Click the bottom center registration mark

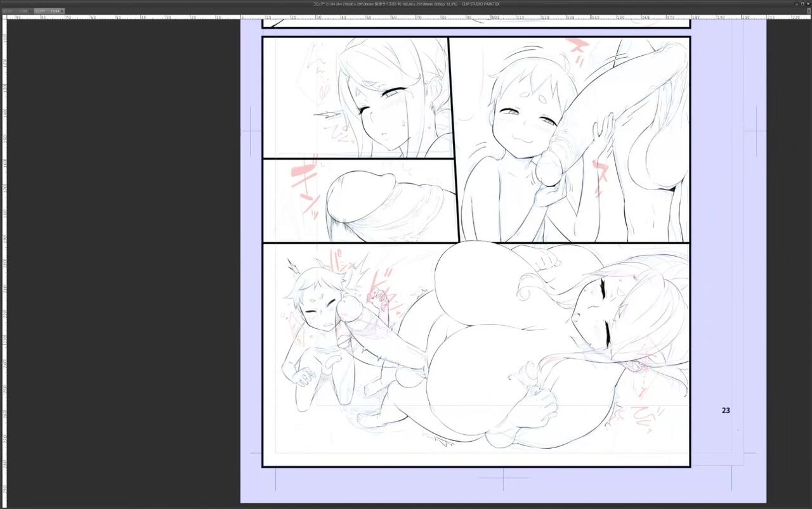pos(503,479)
